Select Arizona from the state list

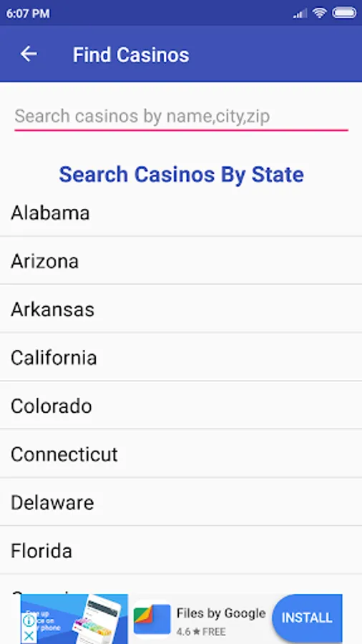(x=181, y=260)
